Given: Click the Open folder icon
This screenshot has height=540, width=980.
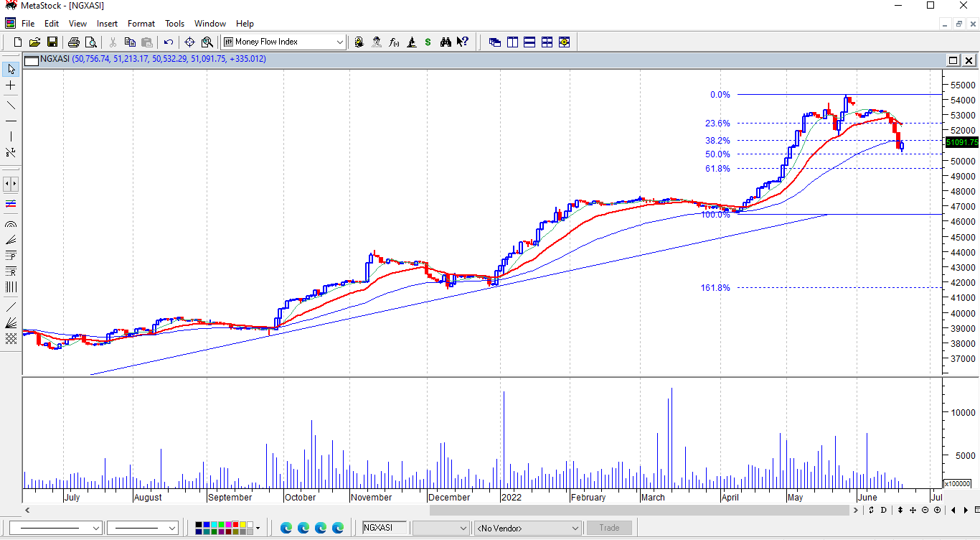Looking at the screenshot, I should pos(34,42).
